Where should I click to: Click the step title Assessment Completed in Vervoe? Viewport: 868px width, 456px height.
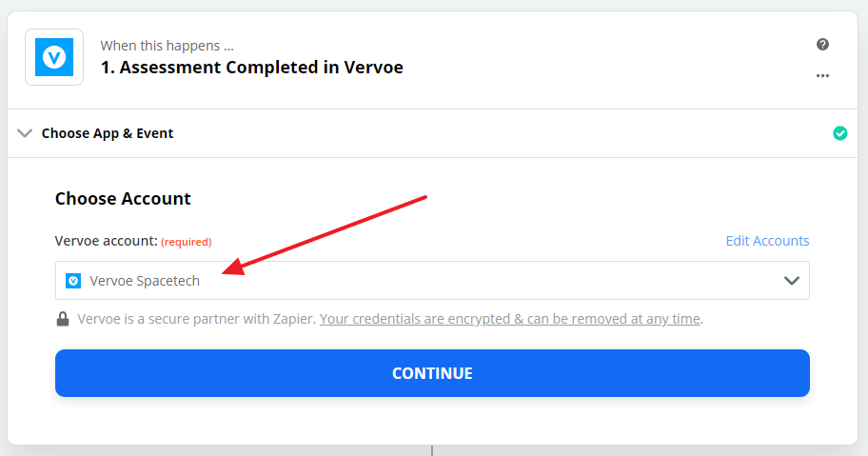252,68
